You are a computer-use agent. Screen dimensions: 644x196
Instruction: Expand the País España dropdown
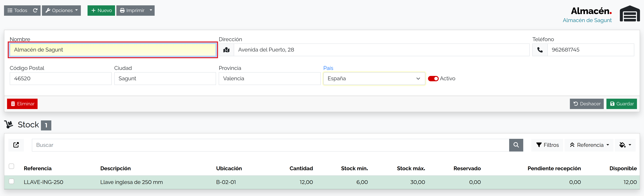tap(374, 79)
